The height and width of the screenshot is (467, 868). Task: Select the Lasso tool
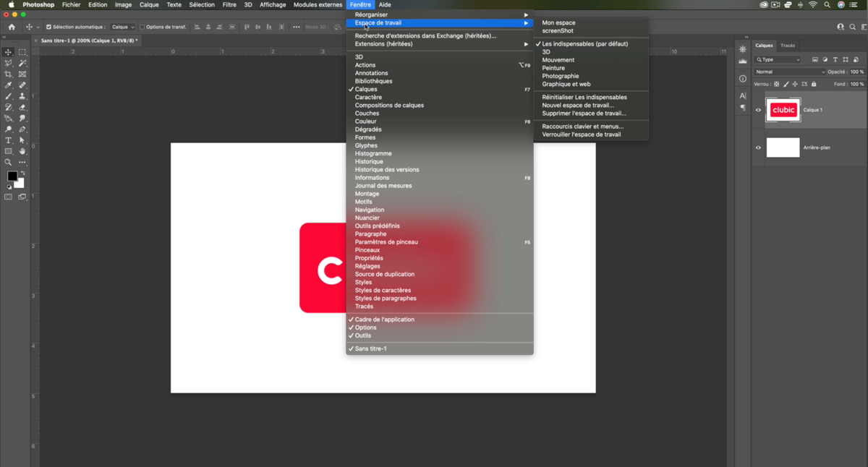9,64
